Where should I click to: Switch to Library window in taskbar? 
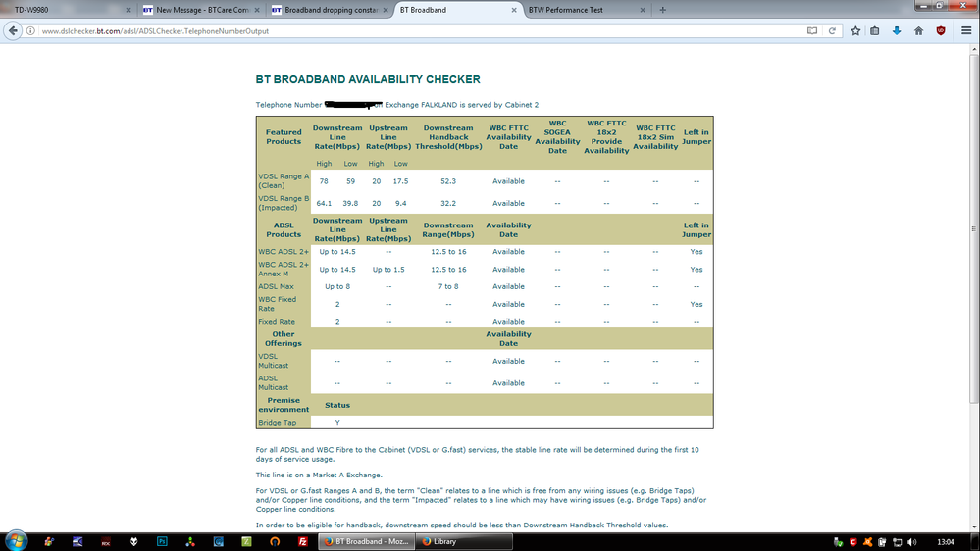pos(464,541)
